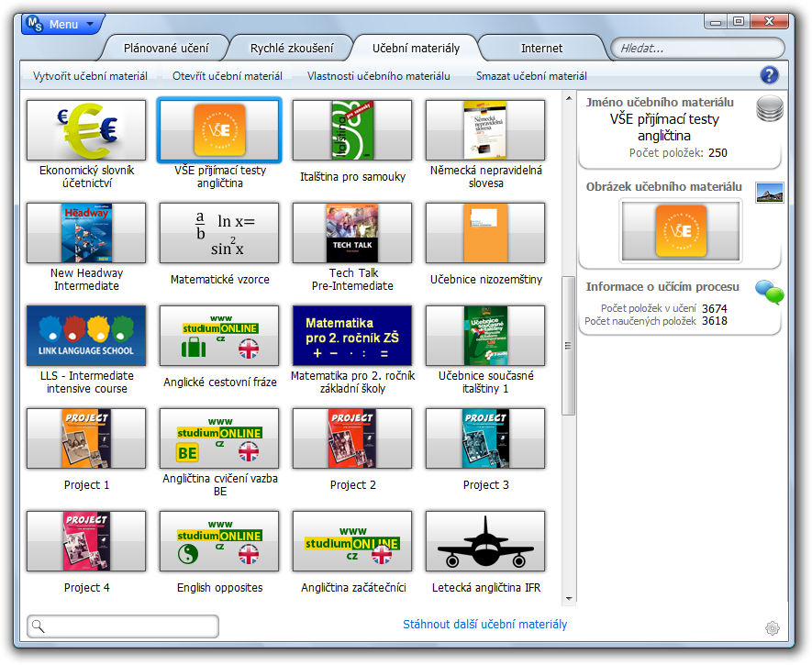Viewport: 812px width, 665px height.
Task: Click scrollbar up arrow in materials list
Action: point(569,98)
